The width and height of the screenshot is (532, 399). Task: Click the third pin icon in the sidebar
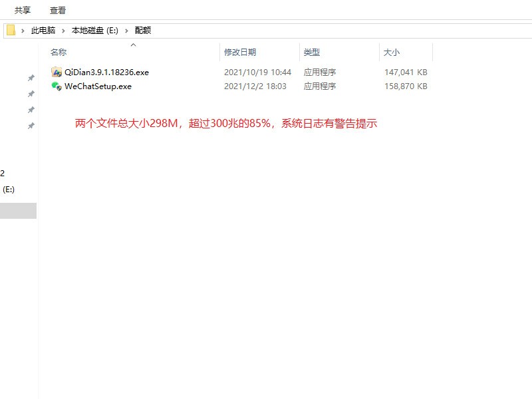coord(31,110)
